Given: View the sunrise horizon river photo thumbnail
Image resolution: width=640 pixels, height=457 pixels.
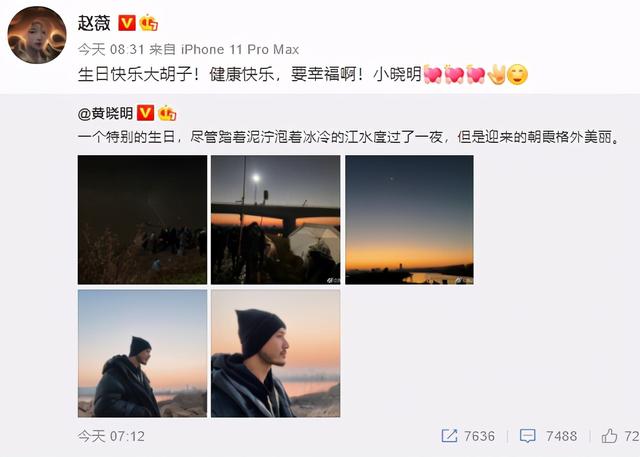Looking at the screenshot, I should click(x=409, y=220).
